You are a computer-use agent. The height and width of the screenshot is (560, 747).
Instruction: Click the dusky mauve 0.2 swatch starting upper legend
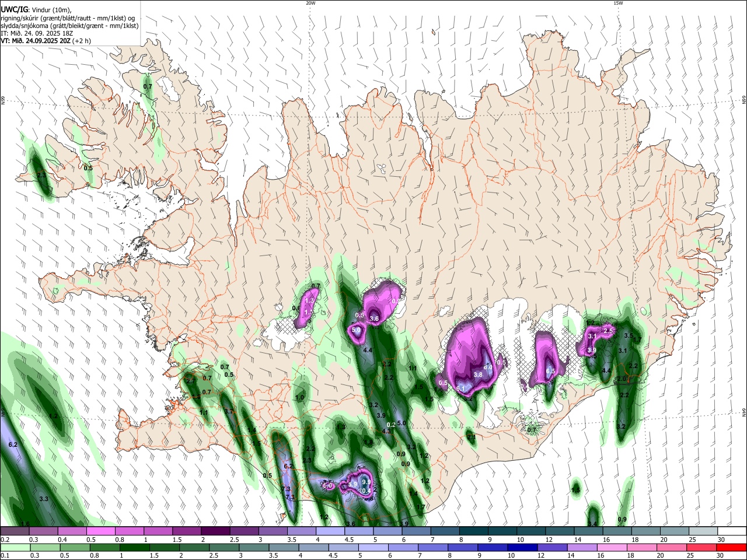[x=15, y=531]
